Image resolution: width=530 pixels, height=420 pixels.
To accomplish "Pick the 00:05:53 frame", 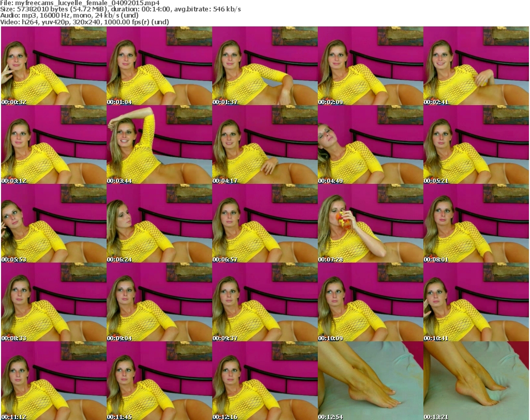I will (x=54, y=224).
